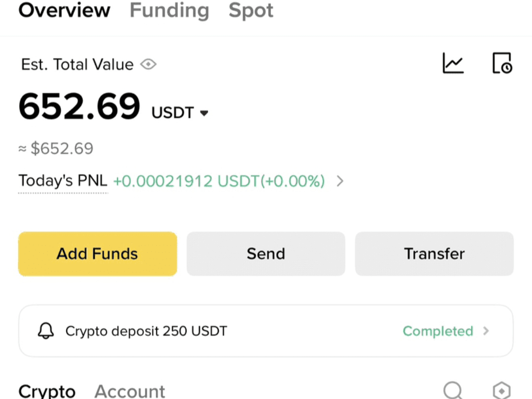Select the Overview tab
The height and width of the screenshot is (399, 532).
click(x=65, y=10)
